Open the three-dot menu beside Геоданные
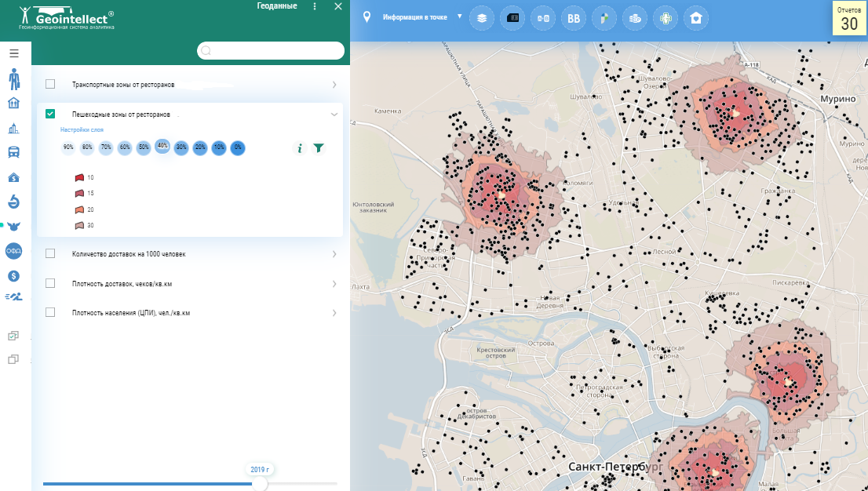 pos(315,6)
